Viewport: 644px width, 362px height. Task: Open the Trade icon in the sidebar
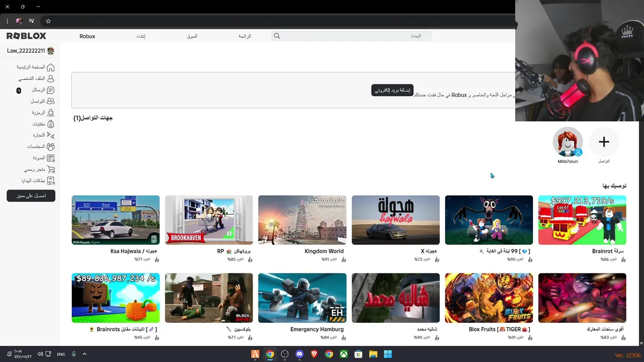[50, 135]
